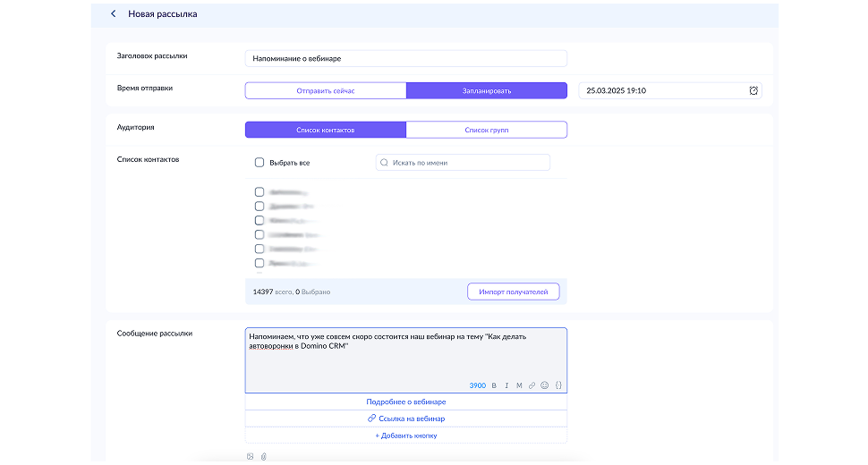Click the back arrow next to Новая рассылка
868x465 pixels.
click(x=113, y=14)
